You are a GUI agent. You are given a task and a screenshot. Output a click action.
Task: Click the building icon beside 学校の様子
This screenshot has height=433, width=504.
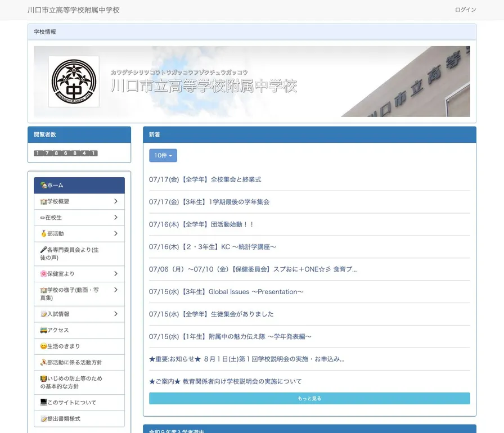[44, 290]
